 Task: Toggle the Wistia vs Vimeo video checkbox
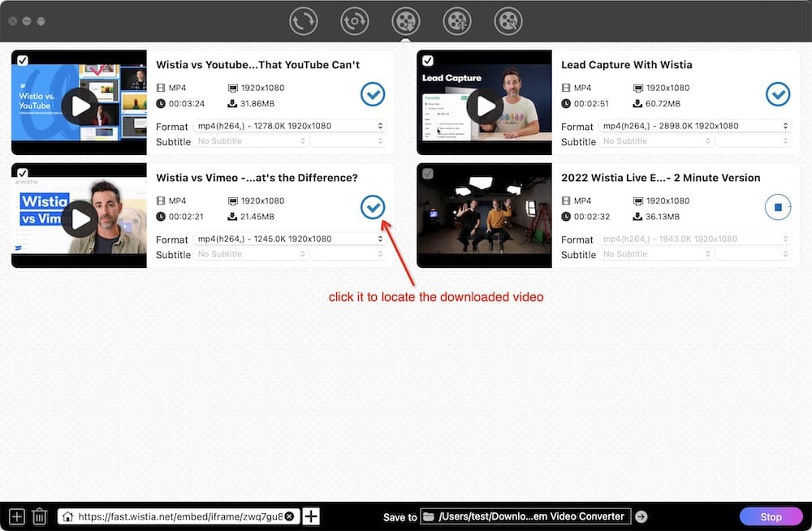(23, 173)
